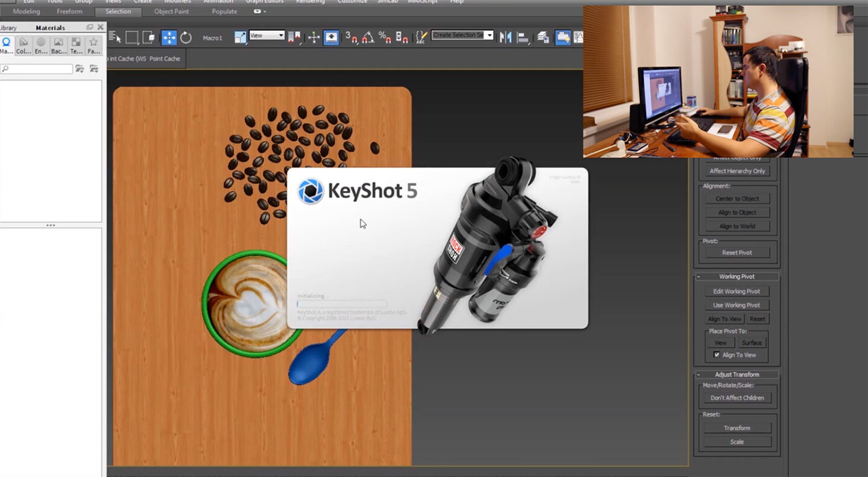The image size is (868, 477).
Task: Choose the Rectangular Selection Region tool
Action: click(x=131, y=37)
